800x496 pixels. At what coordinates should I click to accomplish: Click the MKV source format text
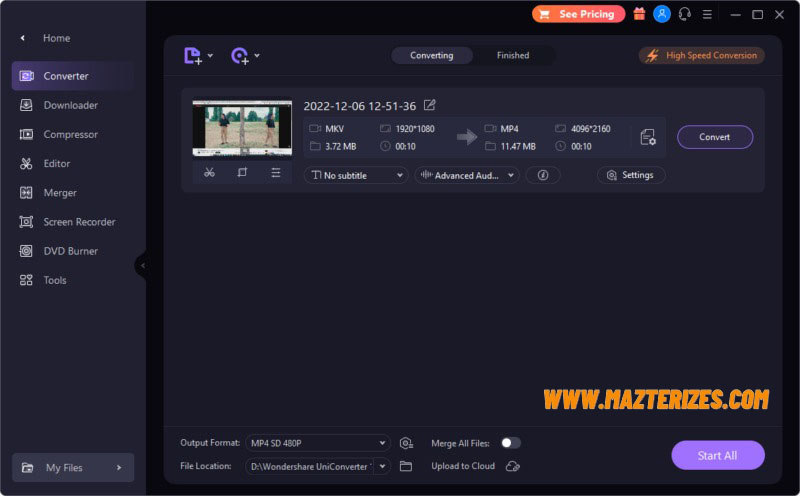click(x=334, y=129)
